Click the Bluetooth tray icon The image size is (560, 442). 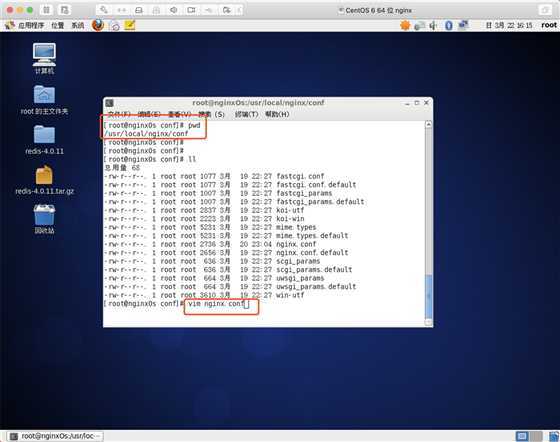point(449,25)
